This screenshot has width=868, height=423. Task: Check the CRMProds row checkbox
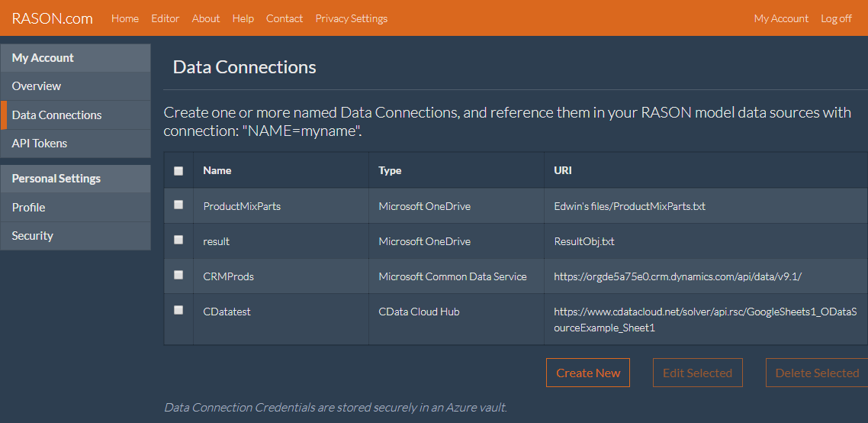pos(178,275)
